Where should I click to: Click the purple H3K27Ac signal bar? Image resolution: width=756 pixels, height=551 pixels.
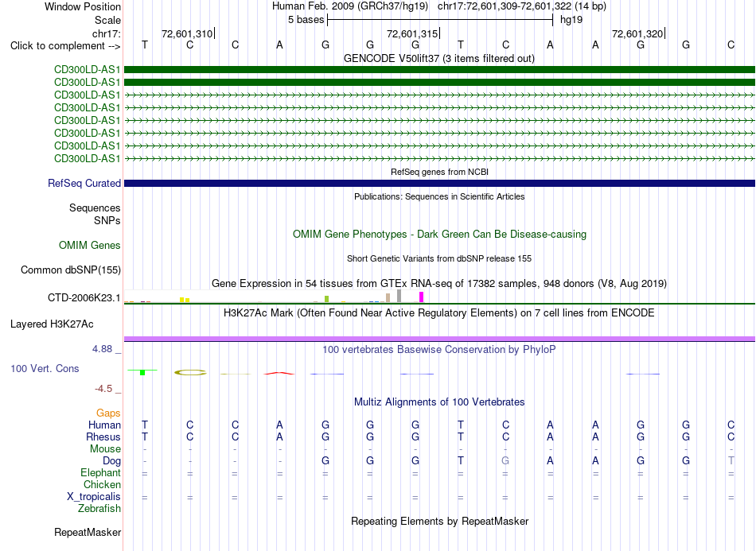(x=439, y=339)
